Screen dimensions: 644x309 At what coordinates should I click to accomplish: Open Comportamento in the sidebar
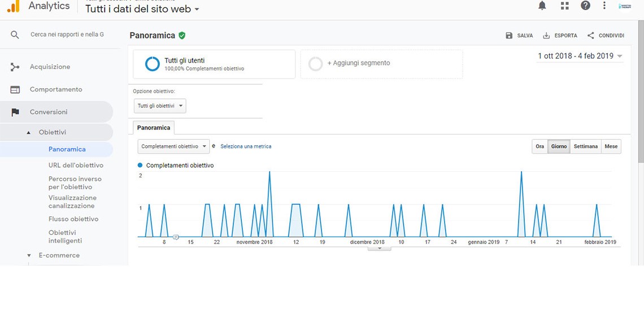[56, 90]
